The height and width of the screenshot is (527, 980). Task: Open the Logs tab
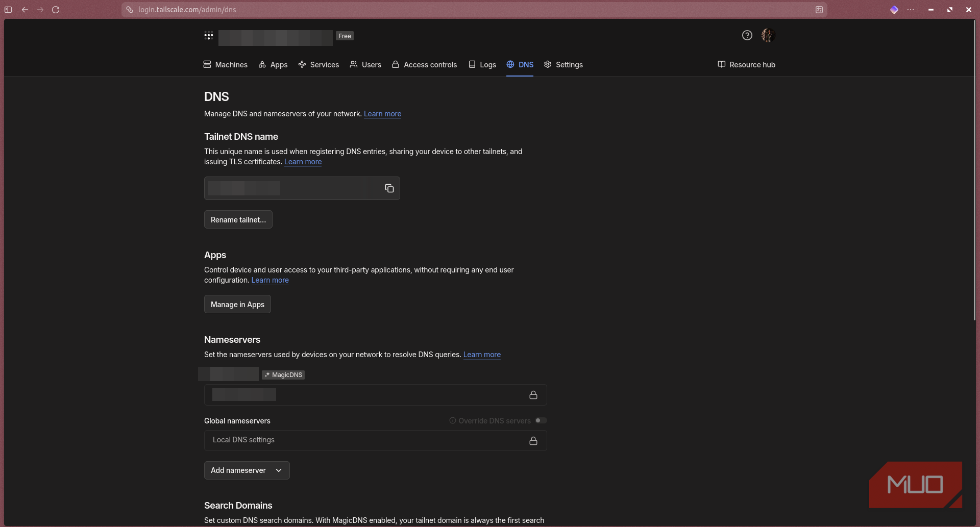482,65
